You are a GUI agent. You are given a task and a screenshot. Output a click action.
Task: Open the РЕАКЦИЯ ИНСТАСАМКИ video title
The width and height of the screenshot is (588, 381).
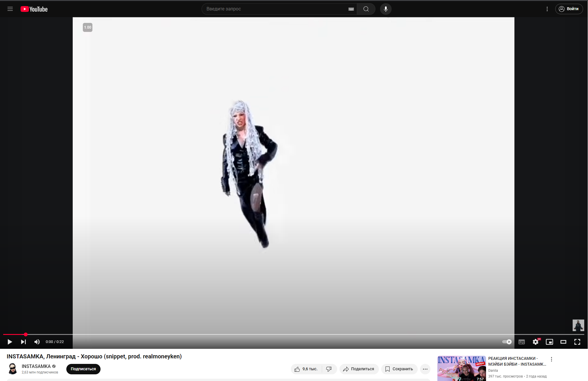click(x=517, y=361)
